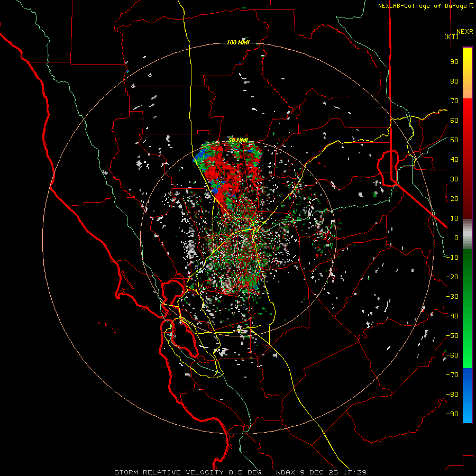Click the positive 70 legend value
The height and width of the screenshot is (476, 476).
point(454,101)
